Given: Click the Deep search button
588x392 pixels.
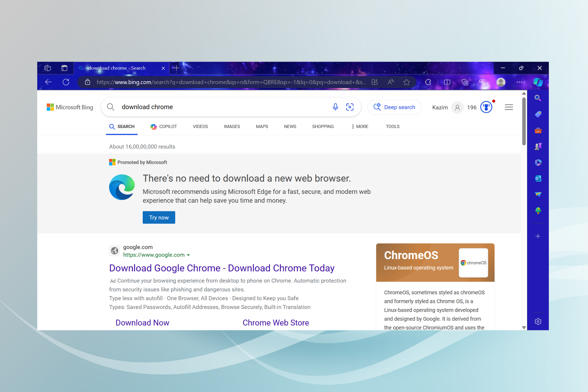Looking at the screenshot, I should [394, 107].
